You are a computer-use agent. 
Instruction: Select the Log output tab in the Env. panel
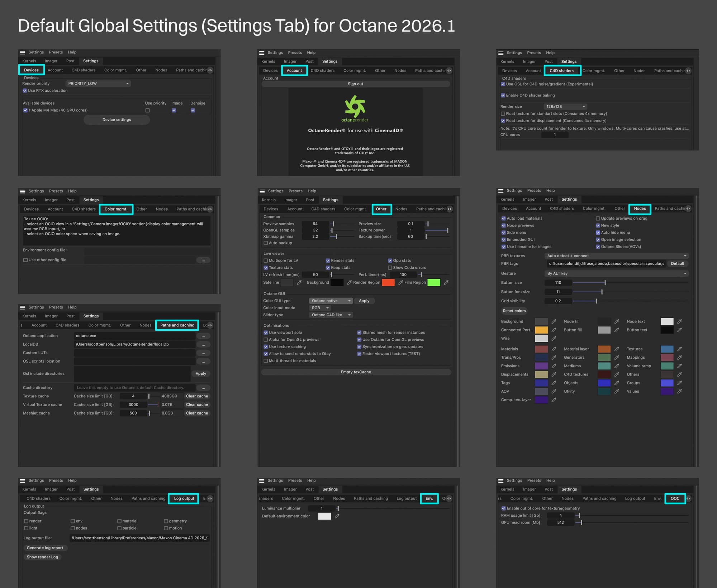coord(407,499)
